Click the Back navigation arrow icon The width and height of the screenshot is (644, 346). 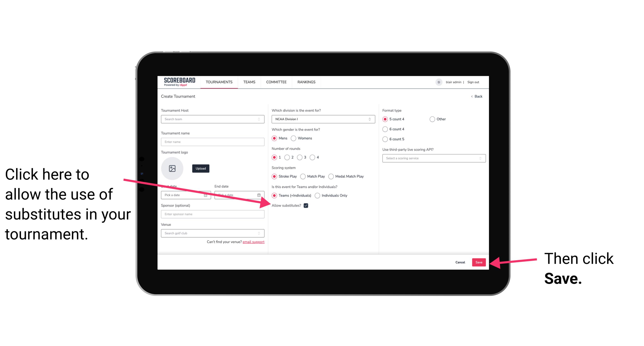coord(473,96)
